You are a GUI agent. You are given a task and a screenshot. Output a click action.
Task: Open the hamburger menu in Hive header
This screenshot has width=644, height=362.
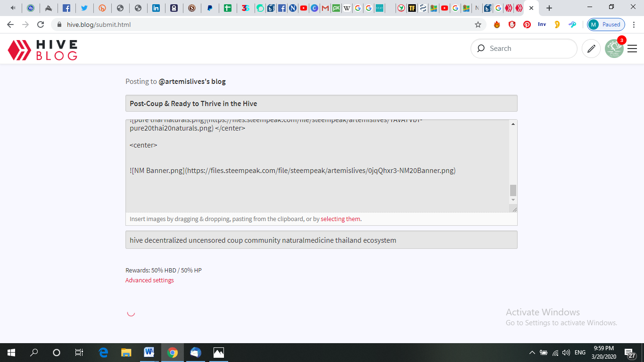coord(632,49)
